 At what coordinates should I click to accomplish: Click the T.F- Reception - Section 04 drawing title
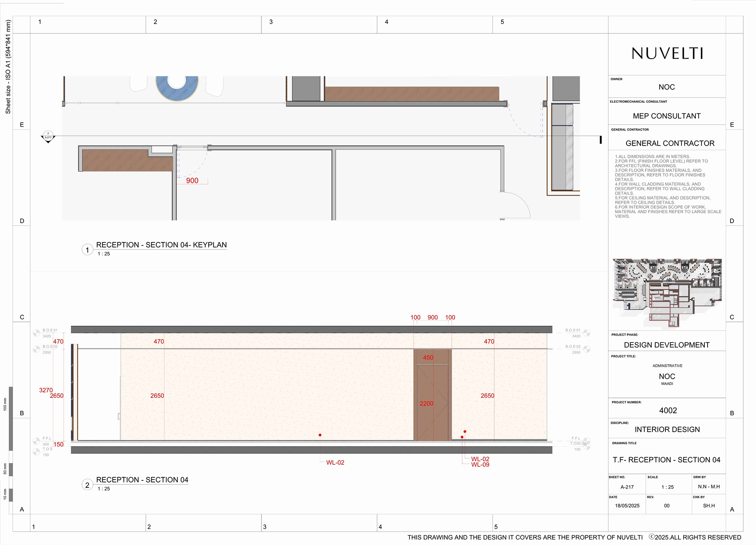[667, 460]
